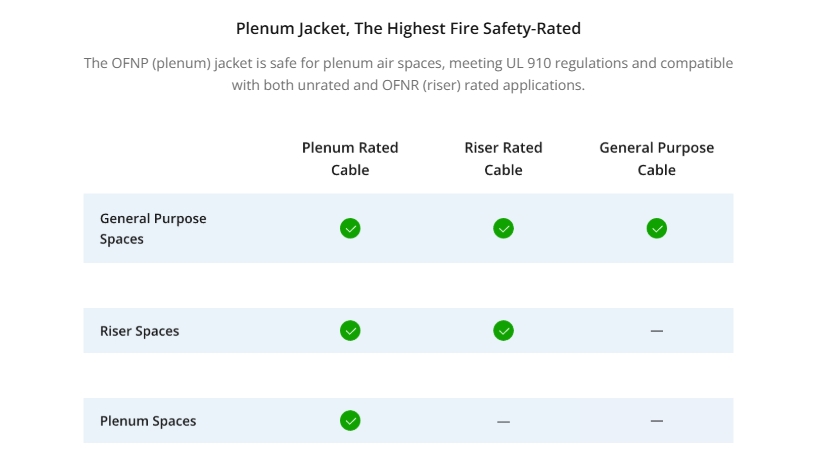The image size is (818, 471).
Task: Click green check for Riser Cable in General Purpose Spaces
Action: 503,228
